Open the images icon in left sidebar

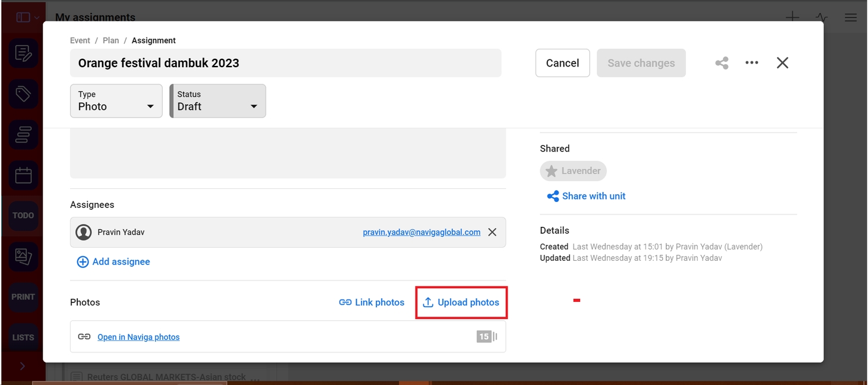coord(23,256)
